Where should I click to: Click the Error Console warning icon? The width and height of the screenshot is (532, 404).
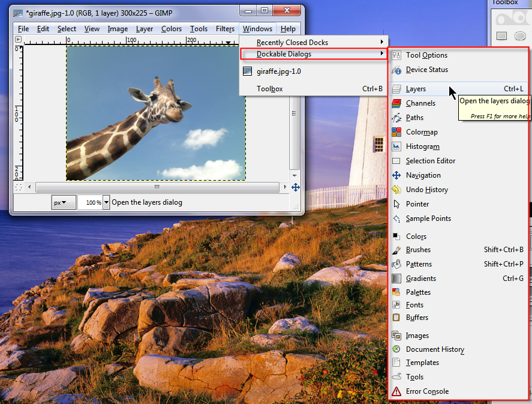click(396, 391)
